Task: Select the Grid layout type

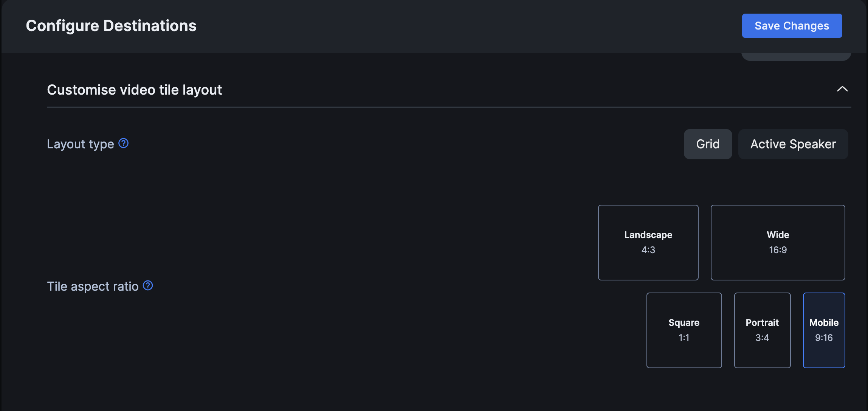Action: 708,144
